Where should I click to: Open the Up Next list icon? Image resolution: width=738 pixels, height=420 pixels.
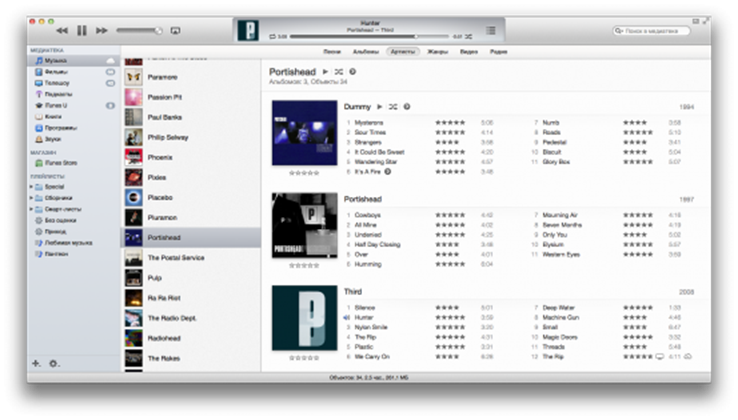(x=491, y=30)
